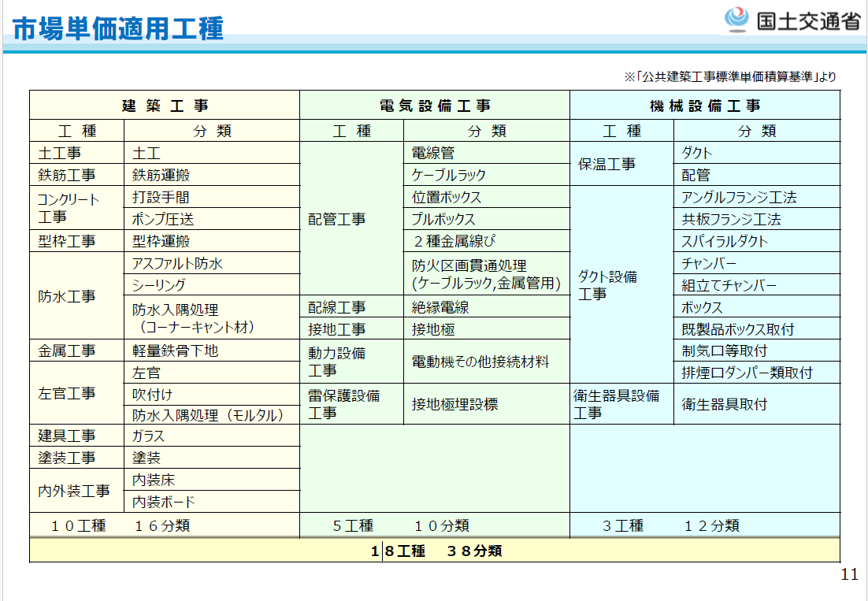868x601 pixels.
Task: Select the 建具工事 cell
Action: tap(77, 436)
